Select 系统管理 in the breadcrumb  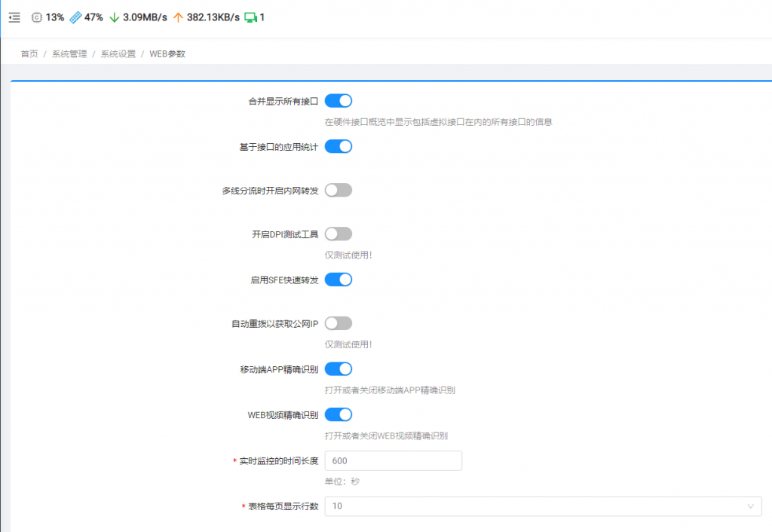(69, 54)
